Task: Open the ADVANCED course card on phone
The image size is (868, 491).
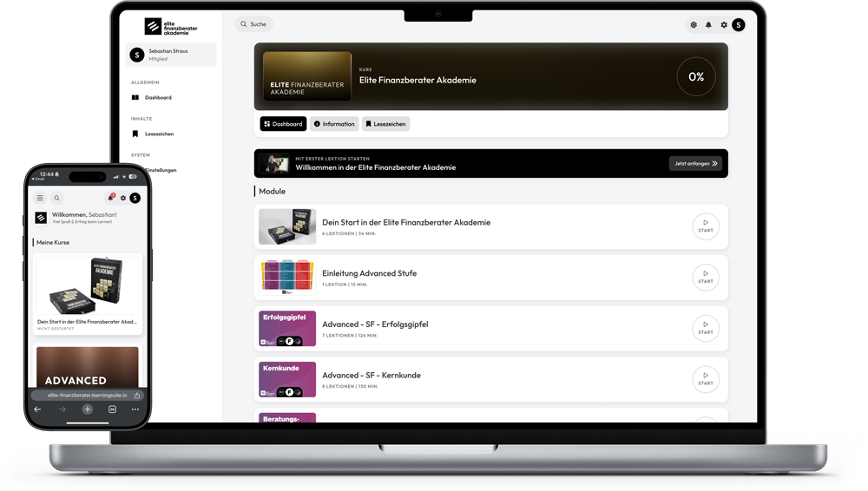Action: (x=88, y=367)
